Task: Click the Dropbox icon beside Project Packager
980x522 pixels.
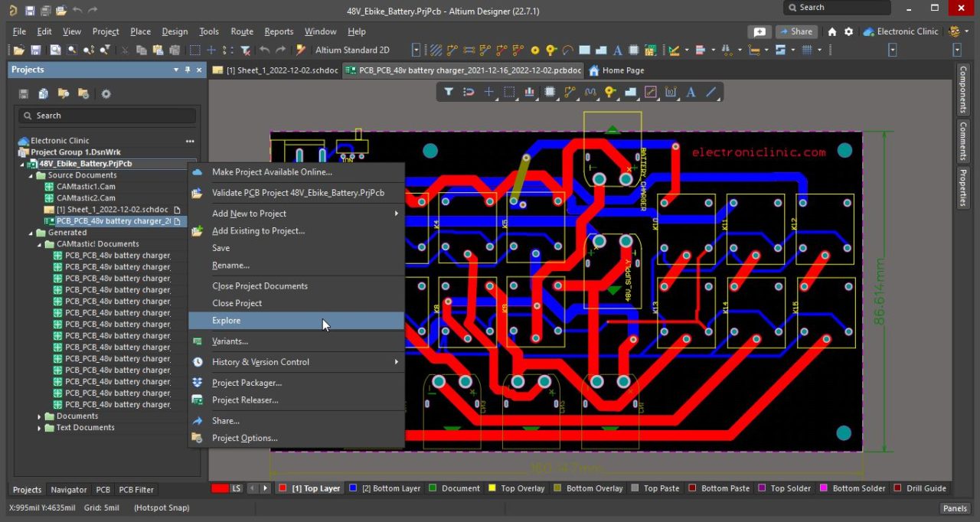Action: (198, 383)
